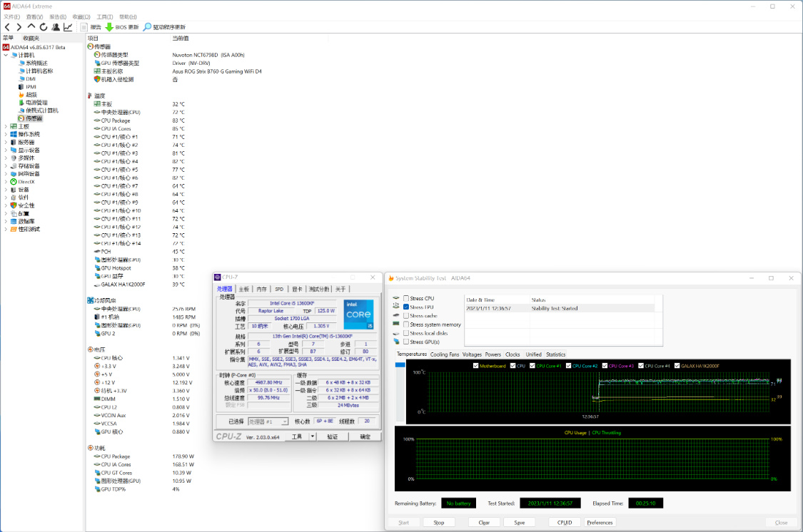Select the 系统概述 tree item
Screen dimensions: 803x532
point(35,63)
